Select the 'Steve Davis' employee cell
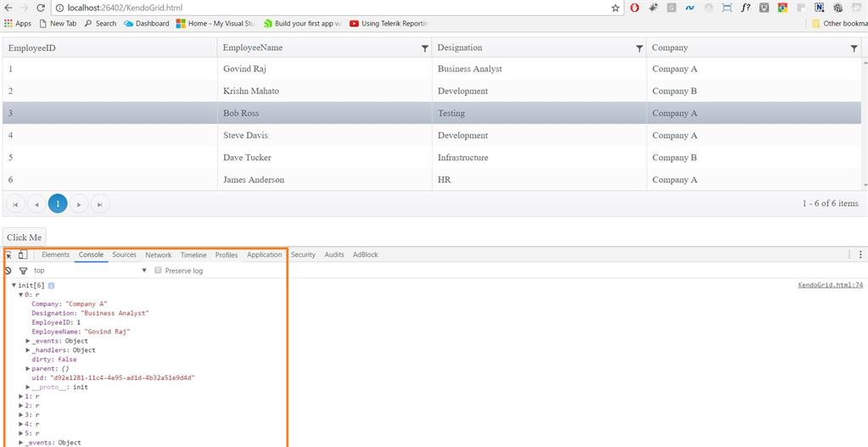Viewport: 868px width, 447px height. [324, 136]
